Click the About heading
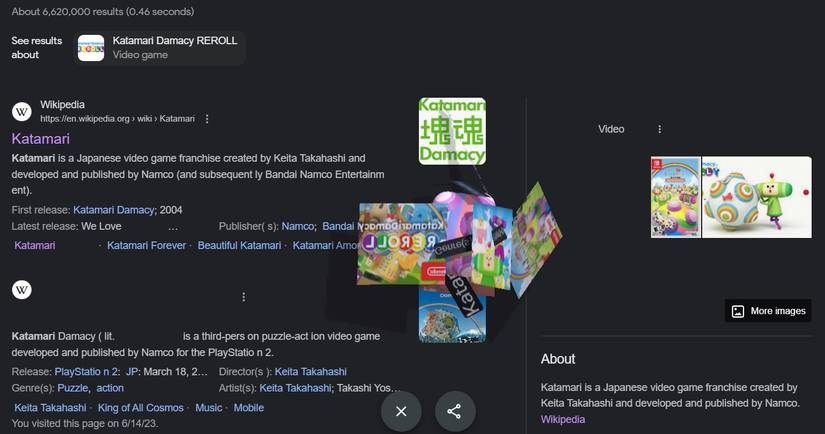The width and height of the screenshot is (825, 434). [558, 359]
